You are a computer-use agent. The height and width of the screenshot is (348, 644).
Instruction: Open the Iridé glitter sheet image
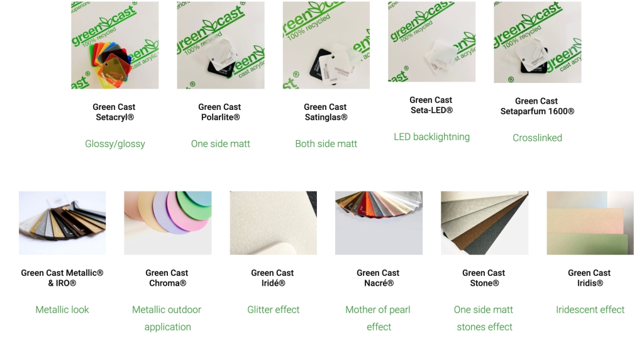tap(274, 223)
